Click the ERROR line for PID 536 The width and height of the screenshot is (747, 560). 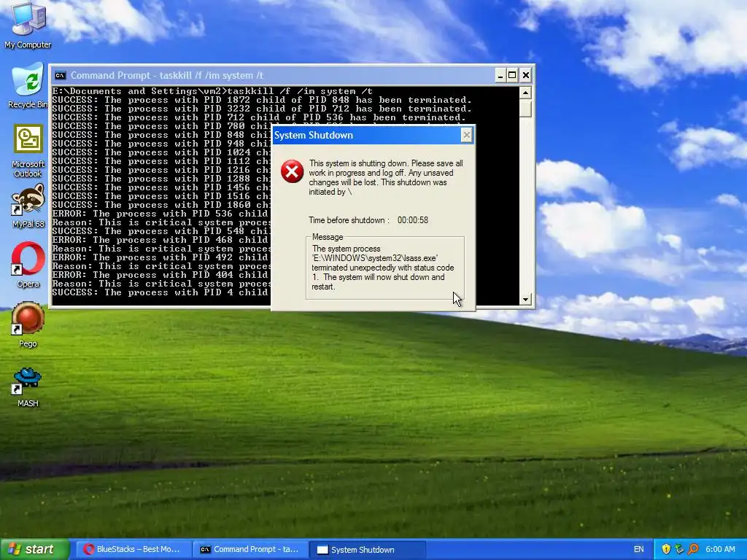click(x=161, y=214)
